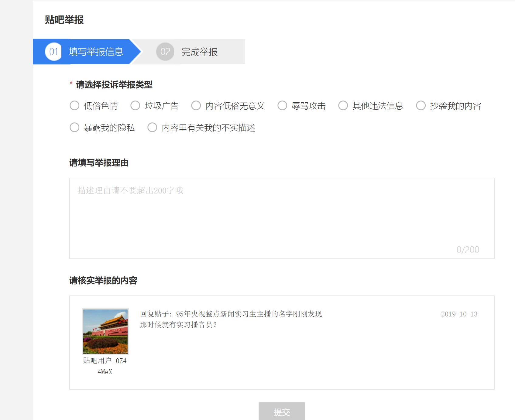Click the blue 01 step badge
Image resolution: width=515 pixels, height=420 pixels.
(x=53, y=52)
